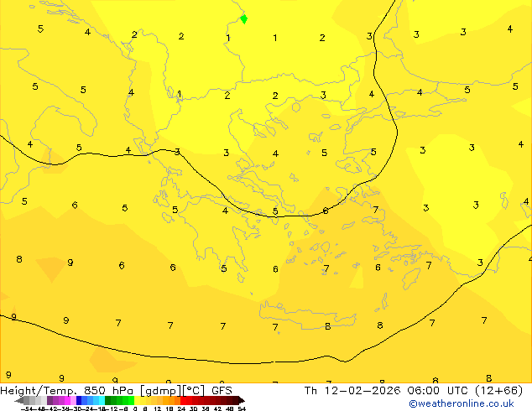Select the dark green legend swatch near -18
This screenshot has width=532, height=411.
pyautogui.click(x=107, y=400)
